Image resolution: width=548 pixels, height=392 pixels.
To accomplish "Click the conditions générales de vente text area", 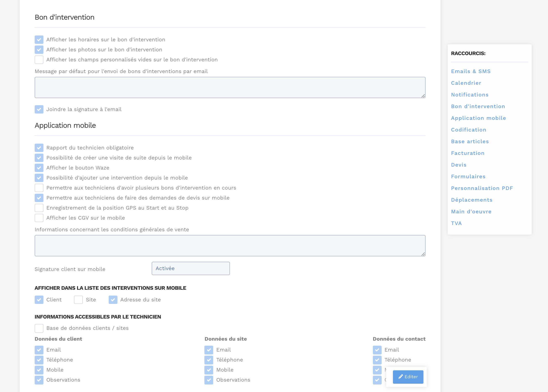I will point(230,246).
